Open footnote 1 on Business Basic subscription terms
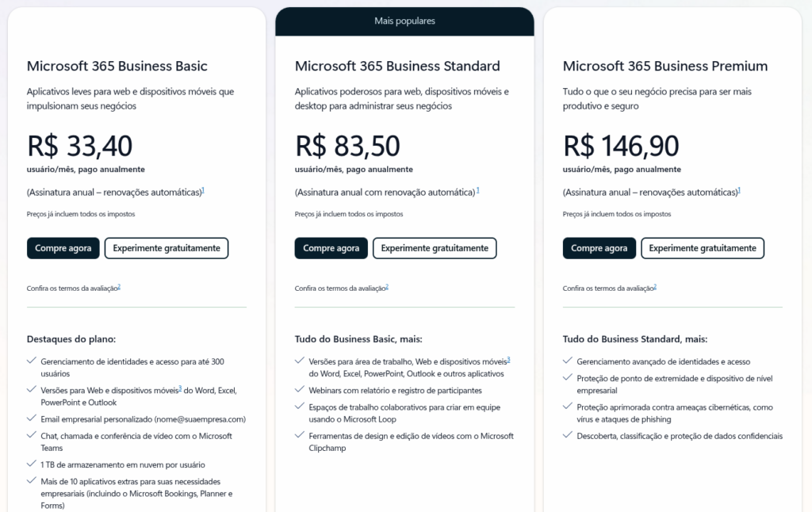 click(204, 189)
